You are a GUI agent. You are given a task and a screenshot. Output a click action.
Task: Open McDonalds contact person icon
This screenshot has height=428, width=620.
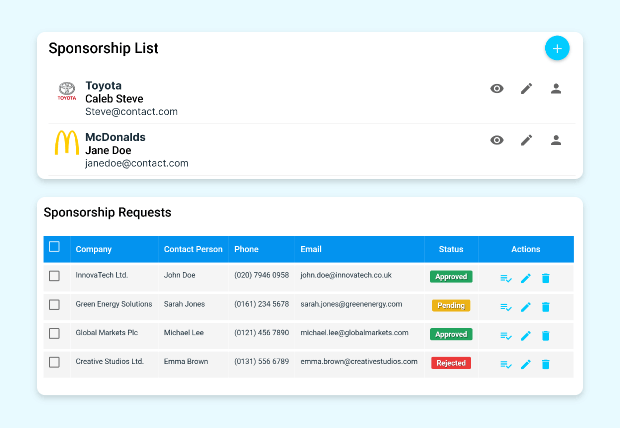[556, 140]
